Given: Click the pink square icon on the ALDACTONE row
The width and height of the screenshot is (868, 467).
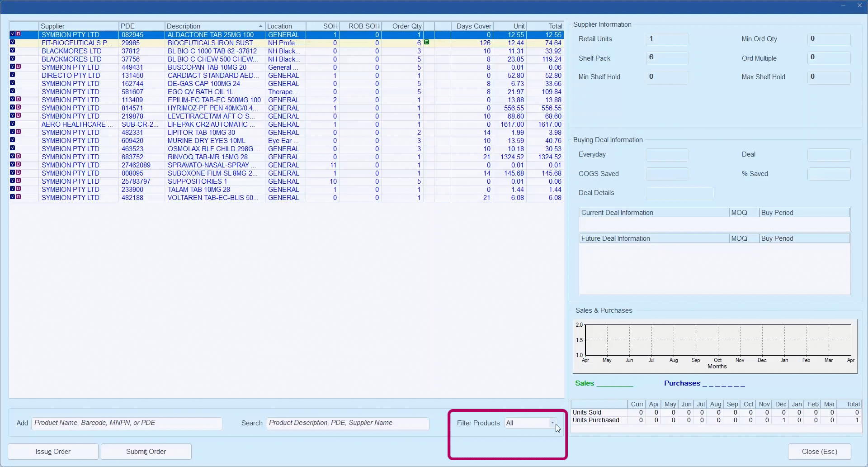Looking at the screenshot, I should [x=19, y=34].
